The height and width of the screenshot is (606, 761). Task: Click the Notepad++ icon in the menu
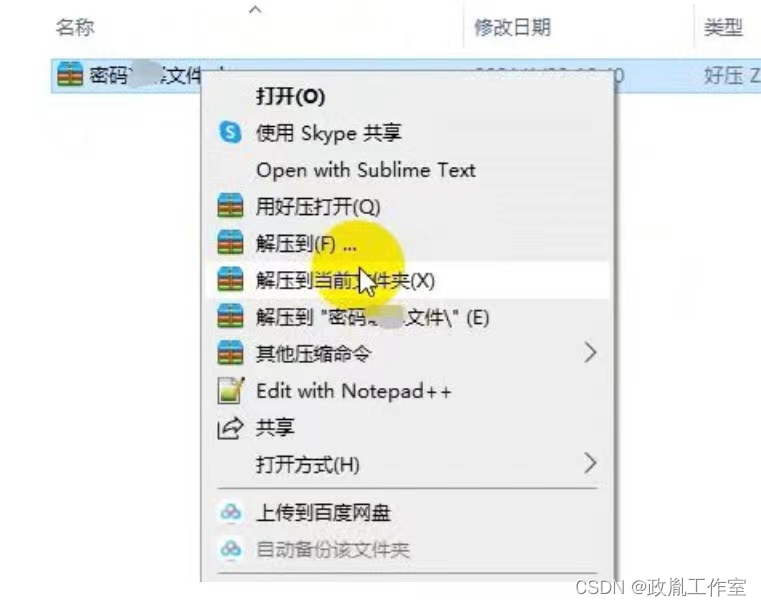[x=231, y=390]
